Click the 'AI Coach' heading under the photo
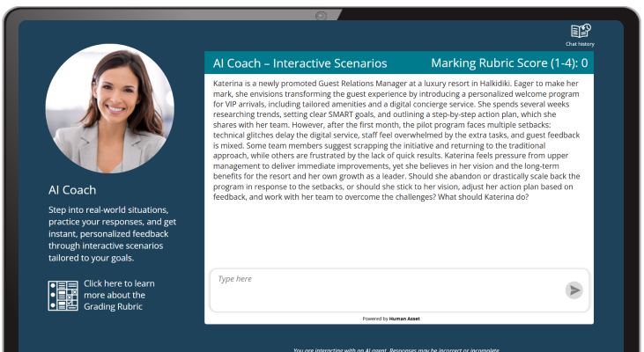The width and height of the screenshot is (644, 352). click(x=72, y=190)
